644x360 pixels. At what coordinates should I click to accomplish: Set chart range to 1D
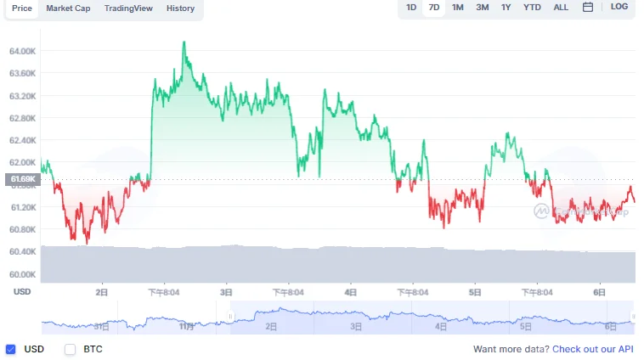tap(411, 8)
